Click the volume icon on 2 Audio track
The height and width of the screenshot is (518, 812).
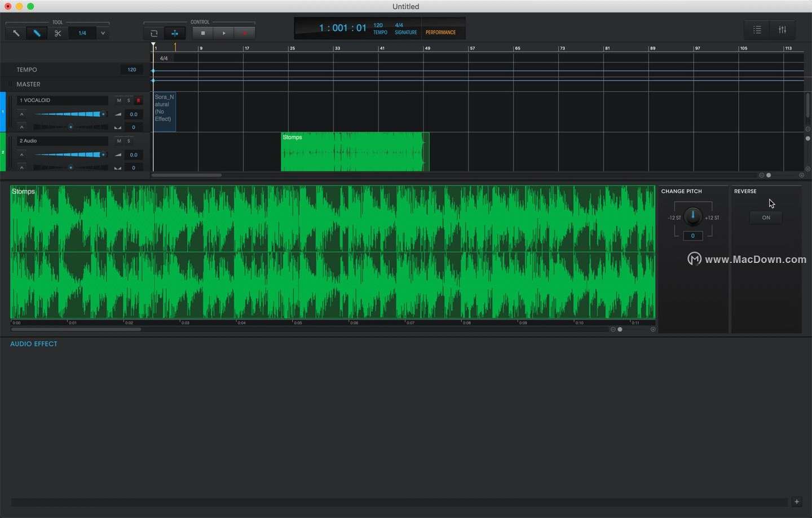click(118, 155)
